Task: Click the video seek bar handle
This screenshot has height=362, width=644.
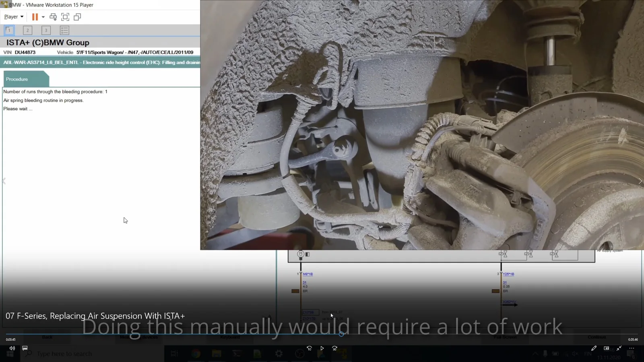Action: tap(341, 334)
